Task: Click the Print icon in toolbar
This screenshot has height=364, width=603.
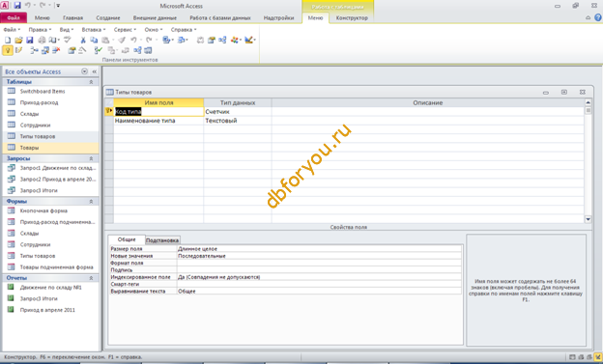Action: 42,40
